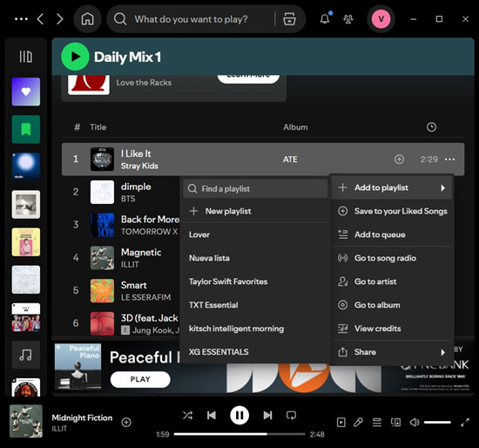Open the ATE album link
The width and height of the screenshot is (479, 448).
tap(290, 160)
